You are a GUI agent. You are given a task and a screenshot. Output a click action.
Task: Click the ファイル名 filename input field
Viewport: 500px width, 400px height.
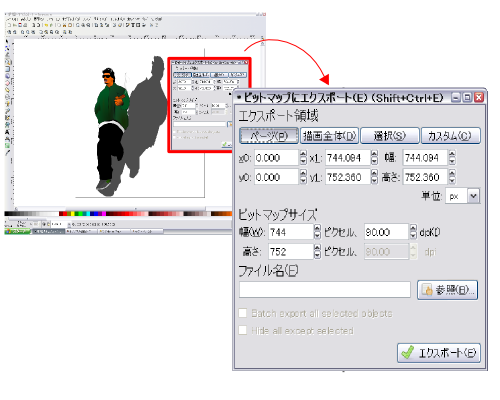(x=325, y=289)
